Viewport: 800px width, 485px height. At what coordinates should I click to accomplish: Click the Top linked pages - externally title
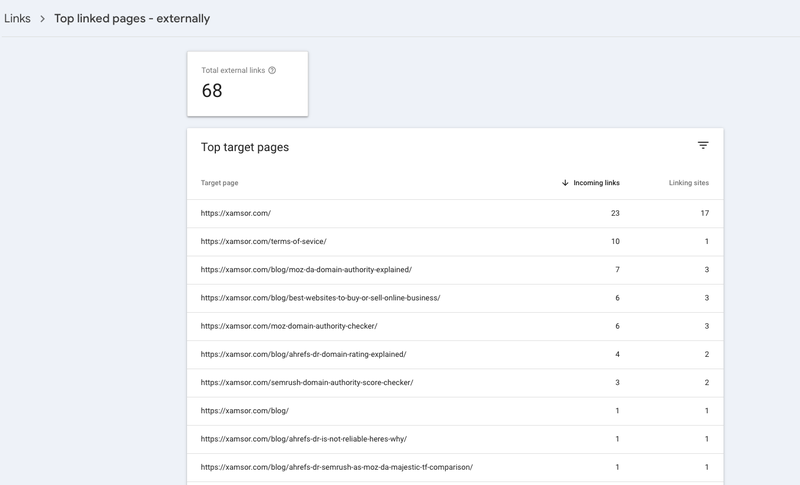pos(132,18)
